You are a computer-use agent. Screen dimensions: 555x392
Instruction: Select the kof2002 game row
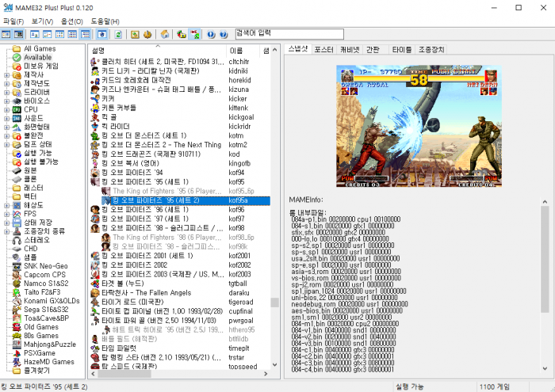(x=180, y=265)
